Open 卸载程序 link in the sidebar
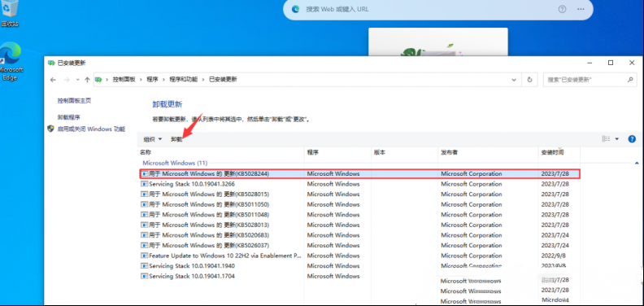 [x=69, y=117]
